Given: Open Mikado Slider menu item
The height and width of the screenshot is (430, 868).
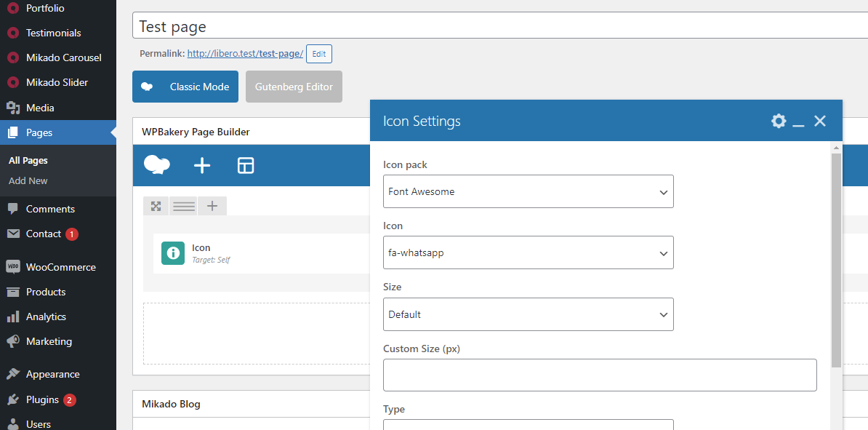Looking at the screenshot, I should pos(57,82).
